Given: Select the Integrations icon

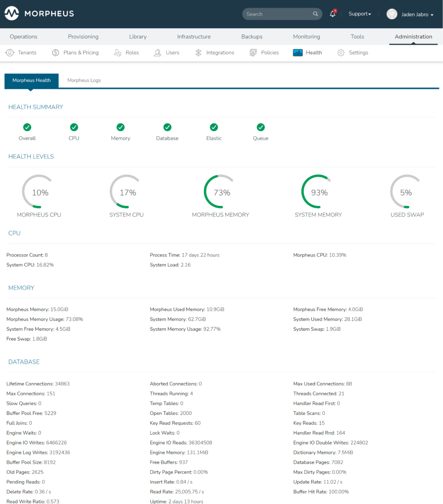Looking at the screenshot, I should [198, 52].
